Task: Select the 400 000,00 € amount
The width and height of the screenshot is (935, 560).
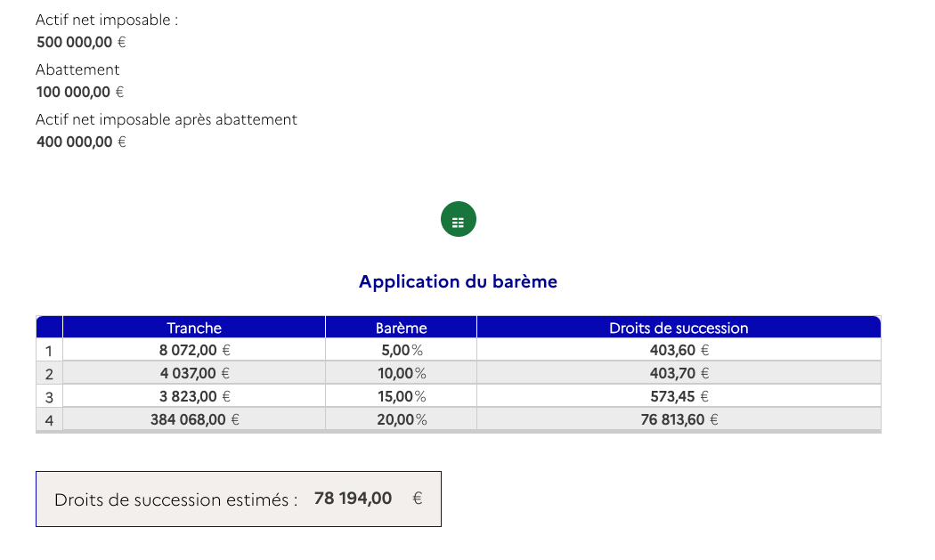Action: 81,142
